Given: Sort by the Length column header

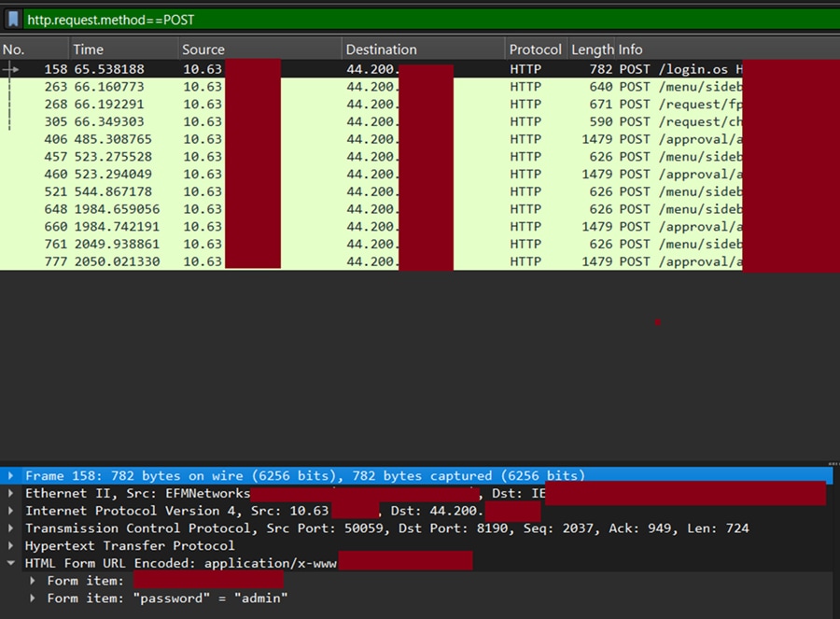Looking at the screenshot, I should point(592,49).
